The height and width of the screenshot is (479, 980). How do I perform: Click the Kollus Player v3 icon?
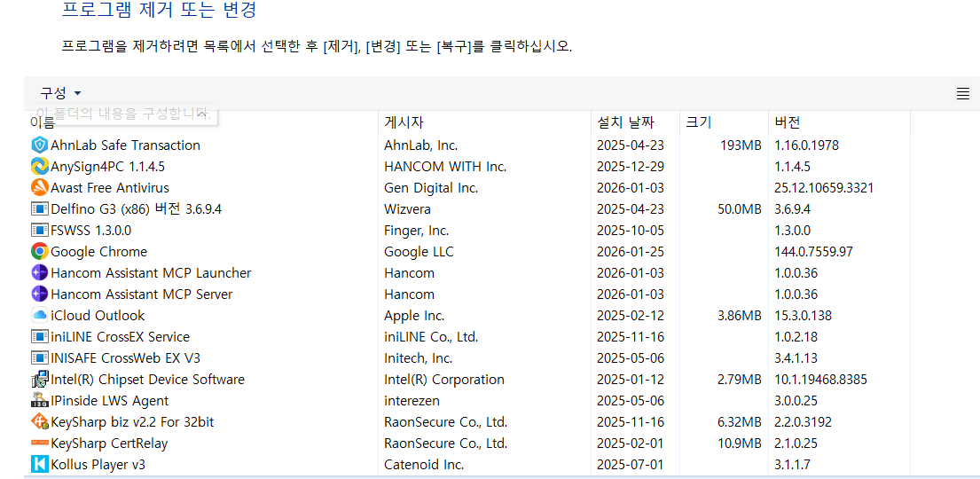[39, 465]
